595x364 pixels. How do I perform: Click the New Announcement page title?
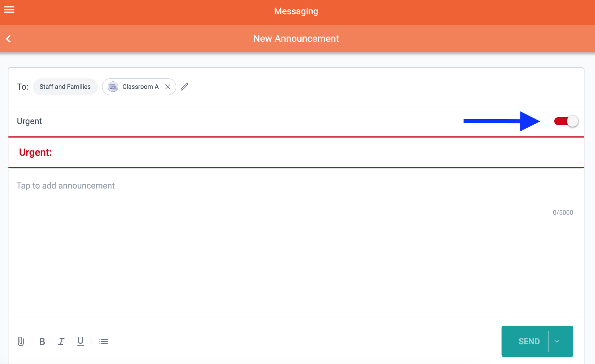(x=296, y=39)
